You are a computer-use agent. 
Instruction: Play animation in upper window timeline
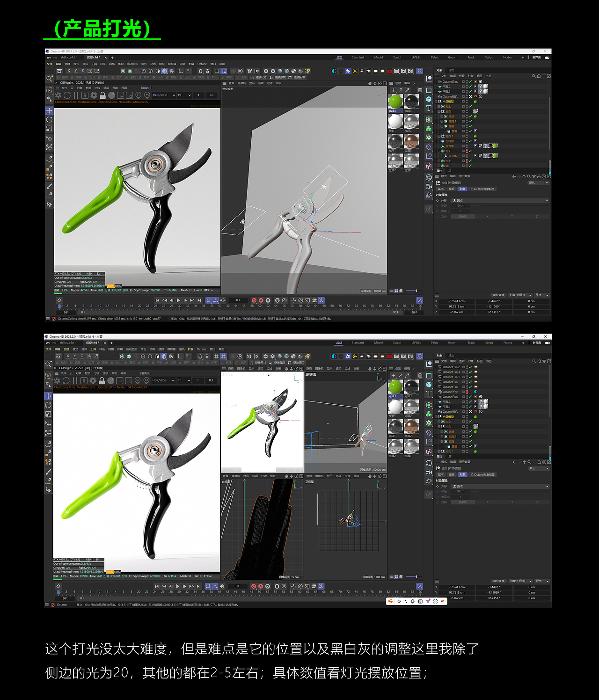pos(178,300)
